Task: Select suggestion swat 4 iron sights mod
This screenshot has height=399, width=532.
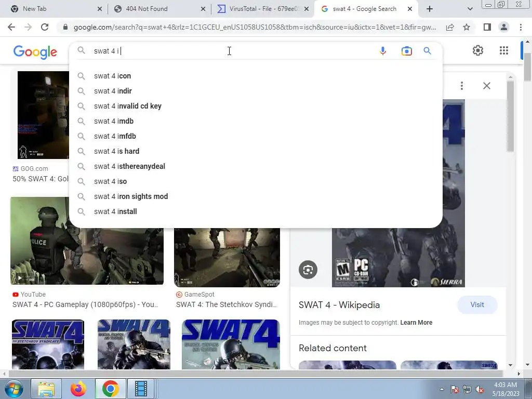Action: 256,196
